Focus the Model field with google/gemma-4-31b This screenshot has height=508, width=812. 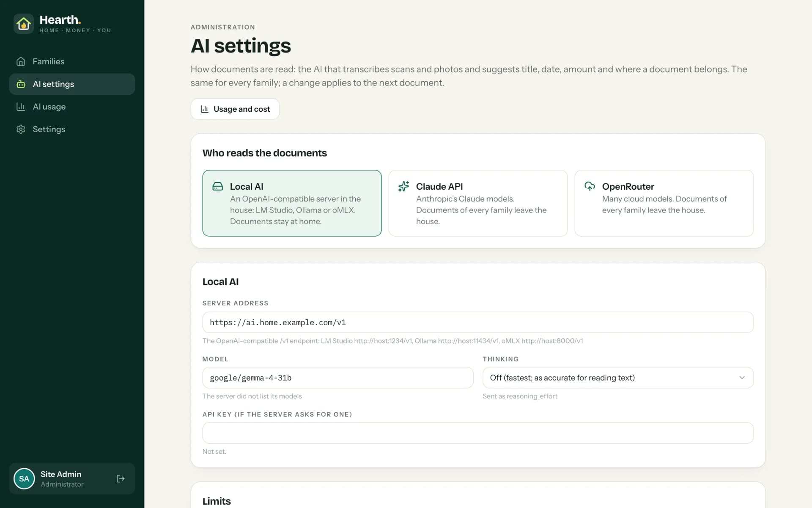point(338,378)
